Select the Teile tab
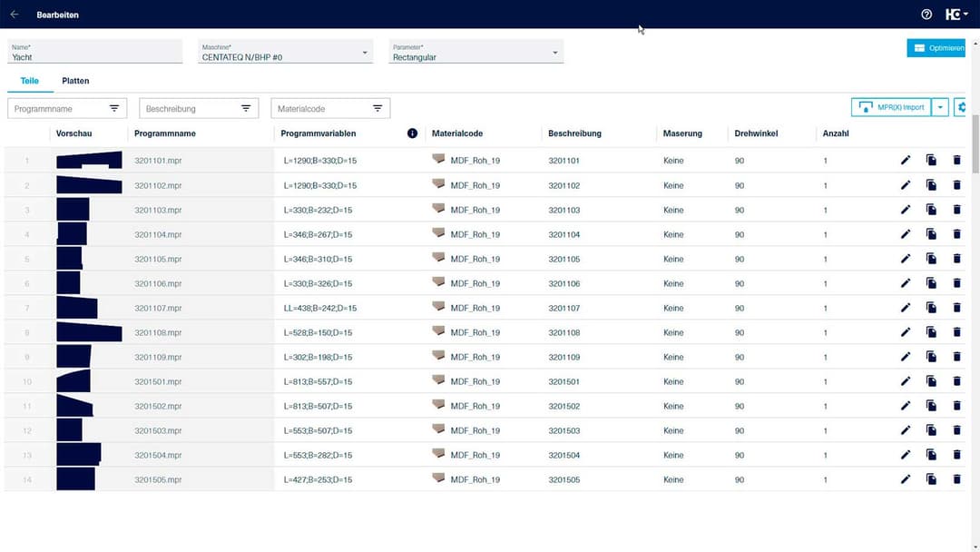Image resolution: width=980 pixels, height=552 pixels. (x=30, y=81)
